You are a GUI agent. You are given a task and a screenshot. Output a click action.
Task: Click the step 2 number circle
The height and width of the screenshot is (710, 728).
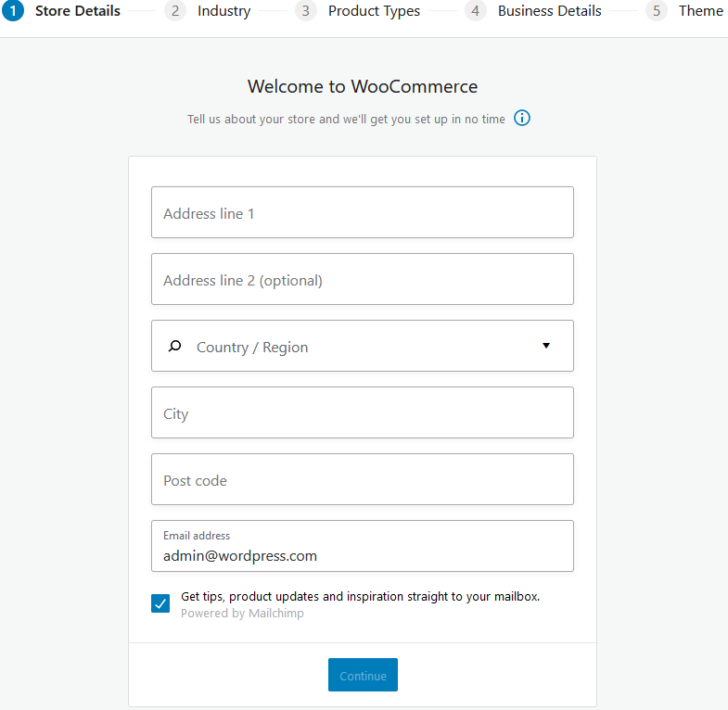click(x=174, y=11)
